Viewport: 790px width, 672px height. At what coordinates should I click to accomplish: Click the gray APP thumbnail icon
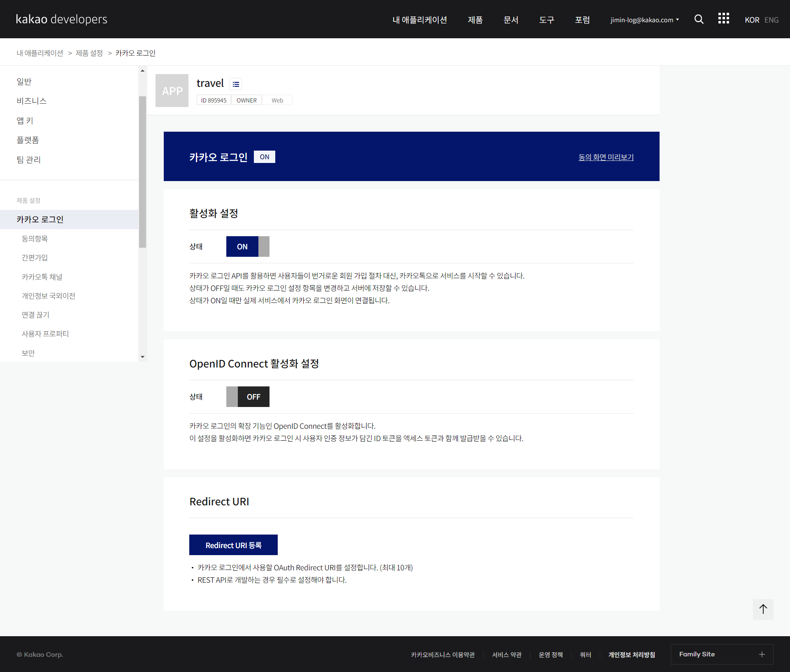pyautogui.click(x=172, y=91)
